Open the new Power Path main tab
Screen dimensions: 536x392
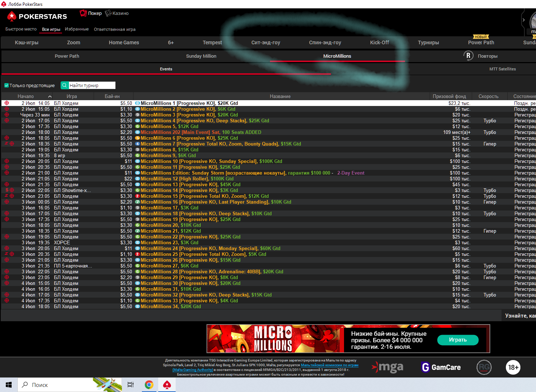[481, 42]
